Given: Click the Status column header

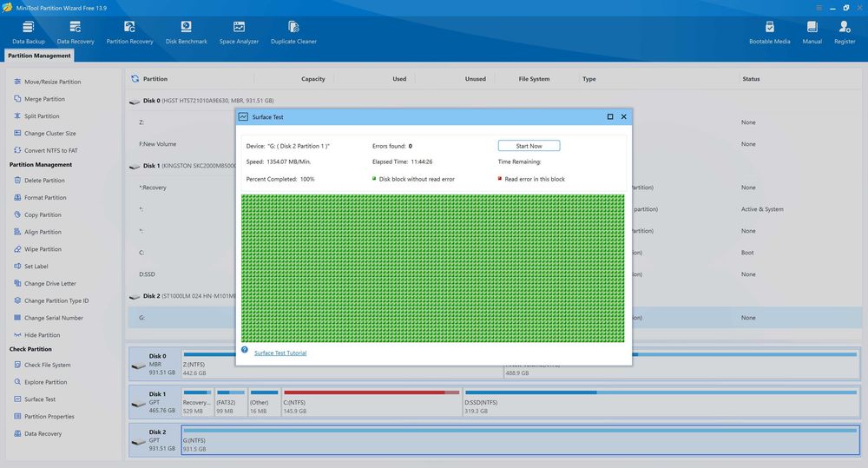Looking at the screenshot, I should coord(751,79).
